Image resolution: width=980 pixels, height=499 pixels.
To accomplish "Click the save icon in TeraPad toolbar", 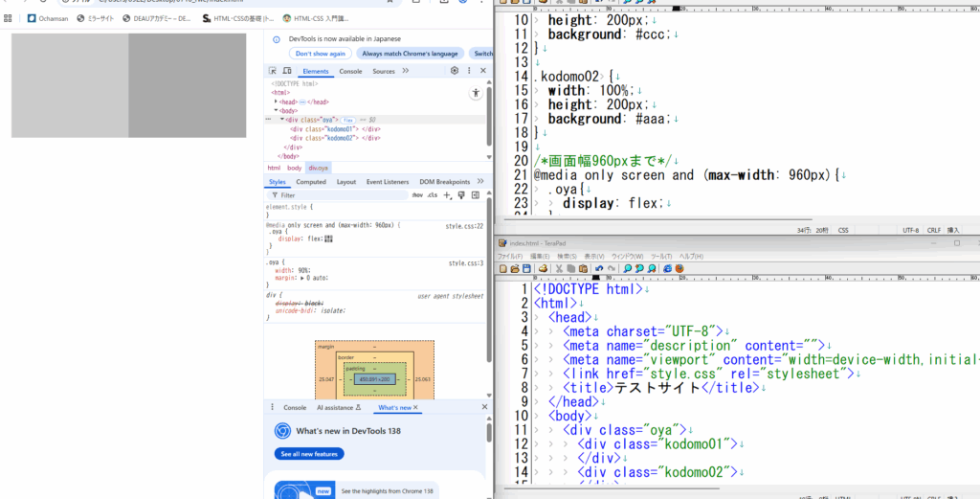I will tap(526, 269).
